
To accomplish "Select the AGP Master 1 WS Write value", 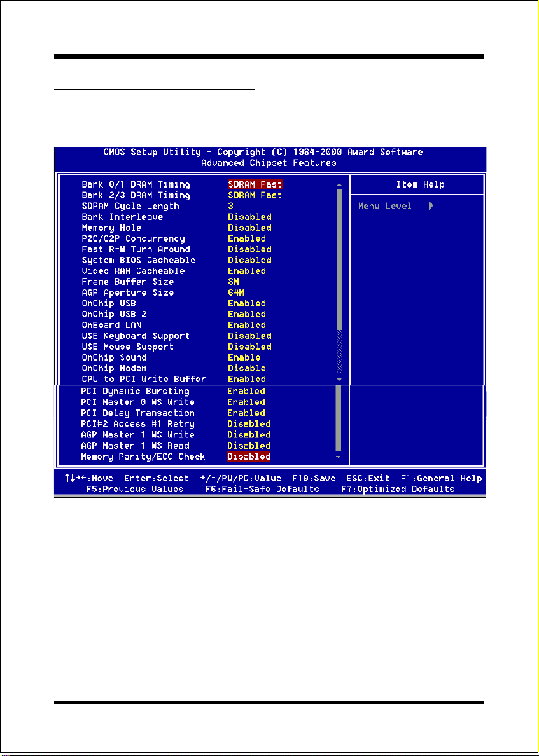I will click(249, 434).
